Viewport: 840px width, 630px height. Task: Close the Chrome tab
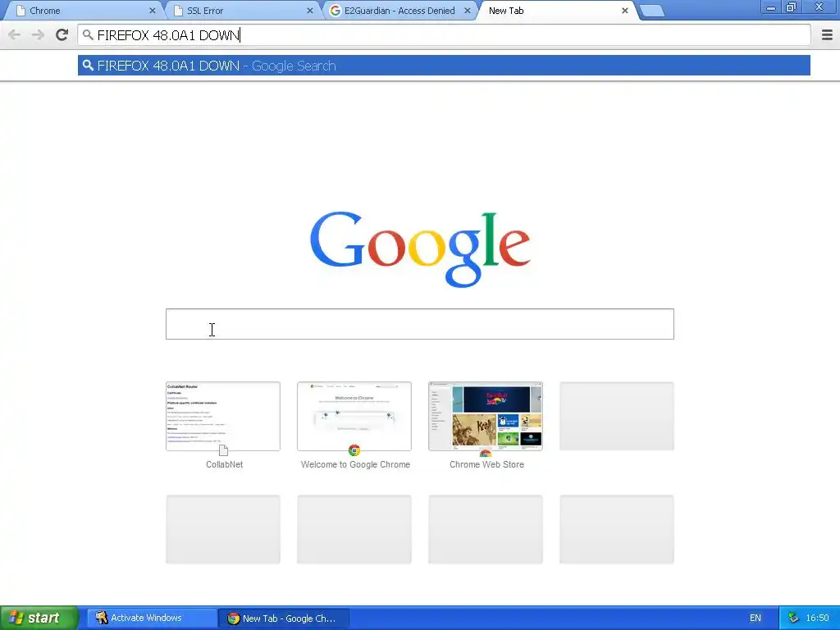(152, 11)
